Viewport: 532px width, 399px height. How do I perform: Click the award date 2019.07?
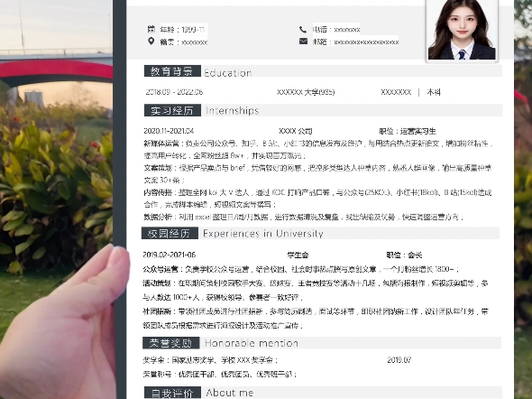click(399, 360)
